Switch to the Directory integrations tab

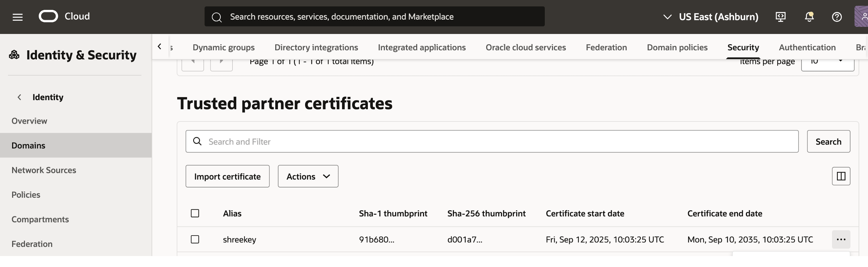(x=316, y=47)
